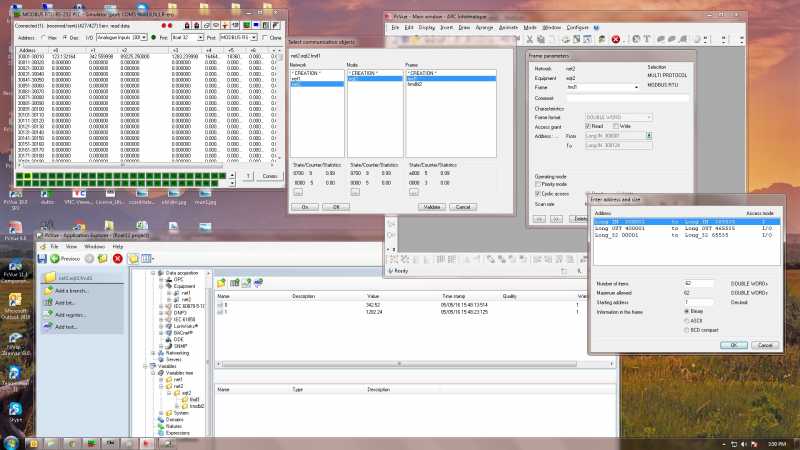Image resolution: width=800 pixels, height=450 pixels.
Task: Toggle the Priority mode checkbox
Action: pos(538,184)
